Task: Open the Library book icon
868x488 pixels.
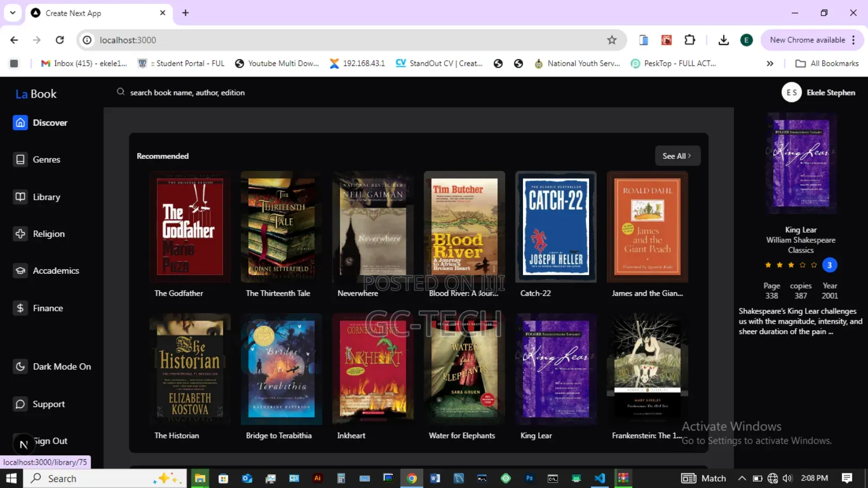Action: 20,197
